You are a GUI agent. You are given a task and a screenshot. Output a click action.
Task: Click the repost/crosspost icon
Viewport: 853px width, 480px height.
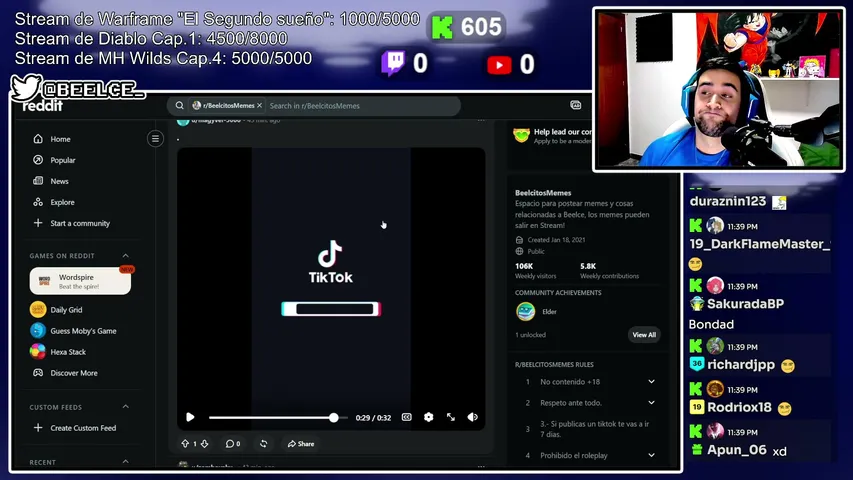pyautogui.click(x=263, y=444)
